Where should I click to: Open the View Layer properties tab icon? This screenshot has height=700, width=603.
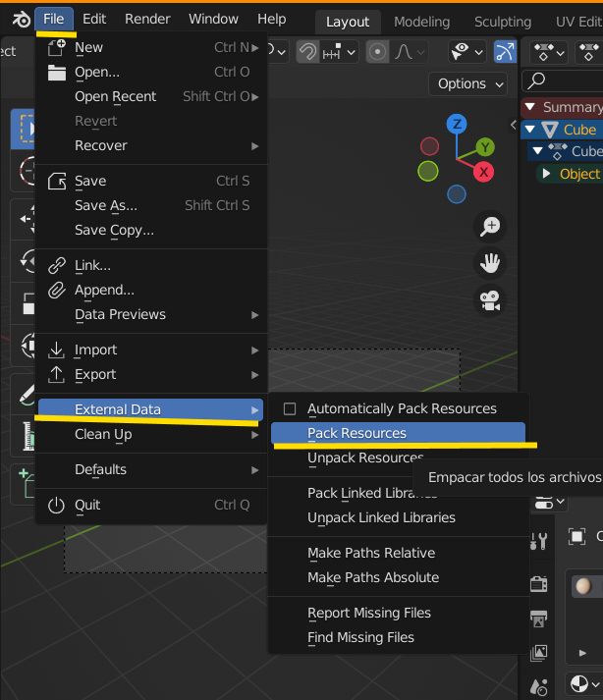pyautogui.click(x=539, y=653)
